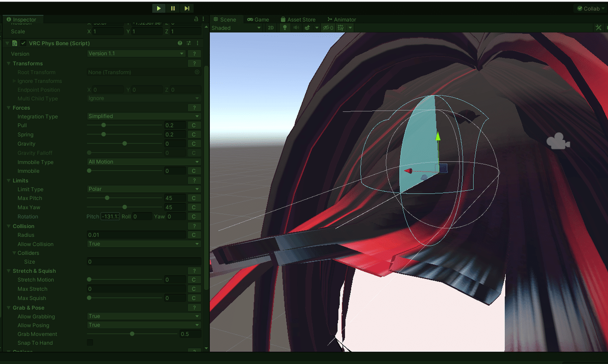608x364 pixels.
Task: Mute scene audio icon
Action: pyautogui.click(x=297, y=28)
